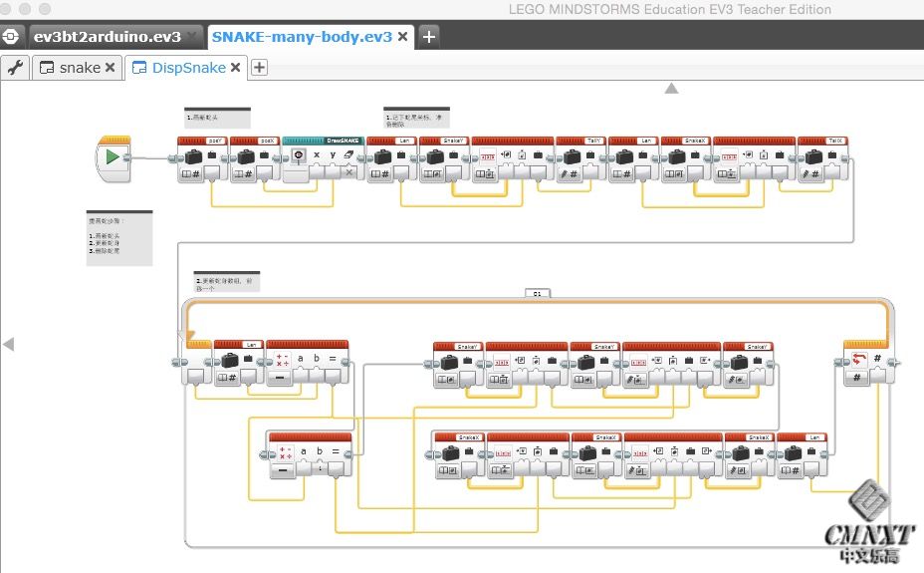924x573 pixels.
Task: Click the loop name label 01
Action: click(x=537, y=294)
